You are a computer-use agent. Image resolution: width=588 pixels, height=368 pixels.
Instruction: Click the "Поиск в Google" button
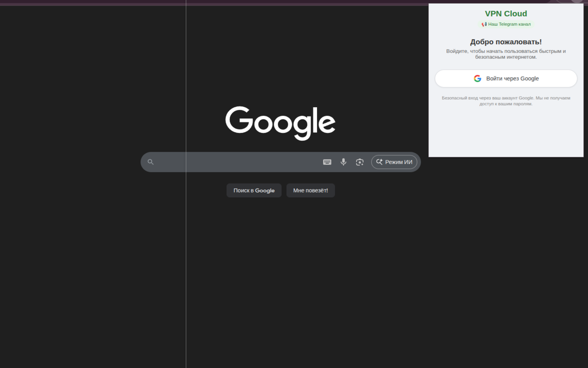(x=254, y=190)
